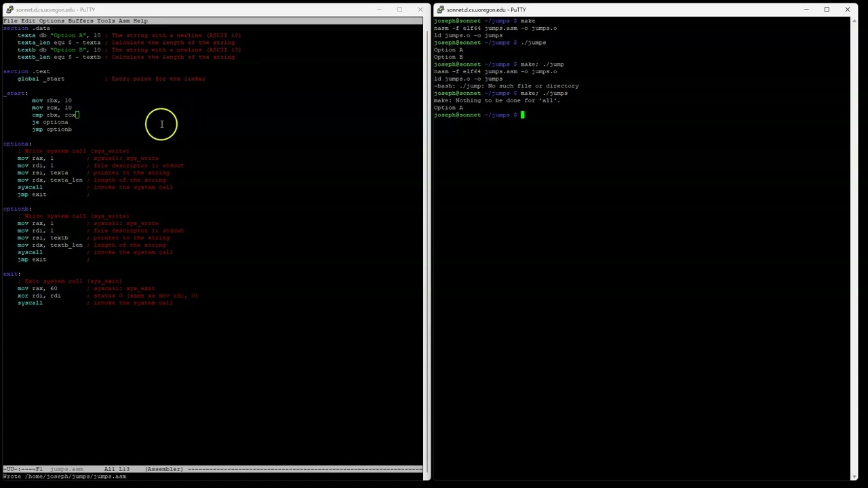Click left window title 'sonnet.d.cs.uoregon.edu - PuTTY'
This screenshot has width=868, height=488.
tap(56, 9)
